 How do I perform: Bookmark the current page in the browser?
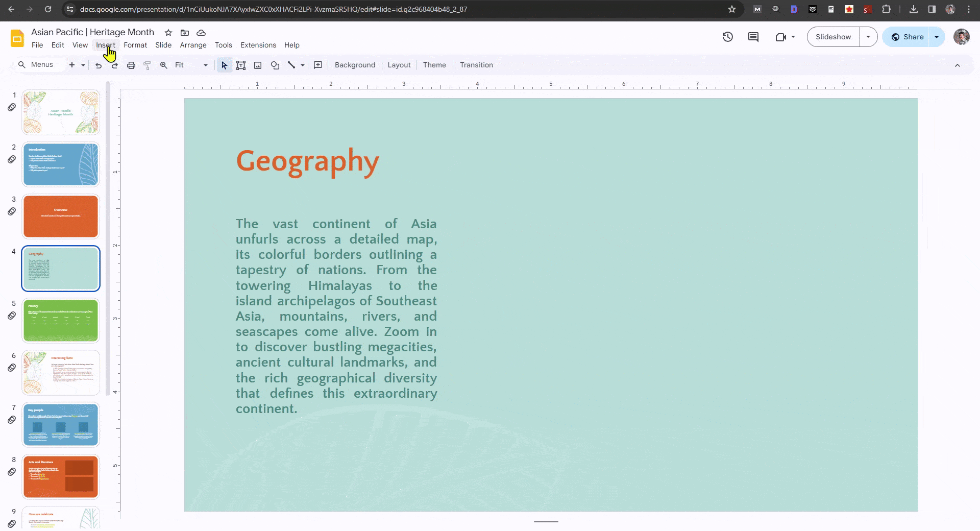(732, 9)
